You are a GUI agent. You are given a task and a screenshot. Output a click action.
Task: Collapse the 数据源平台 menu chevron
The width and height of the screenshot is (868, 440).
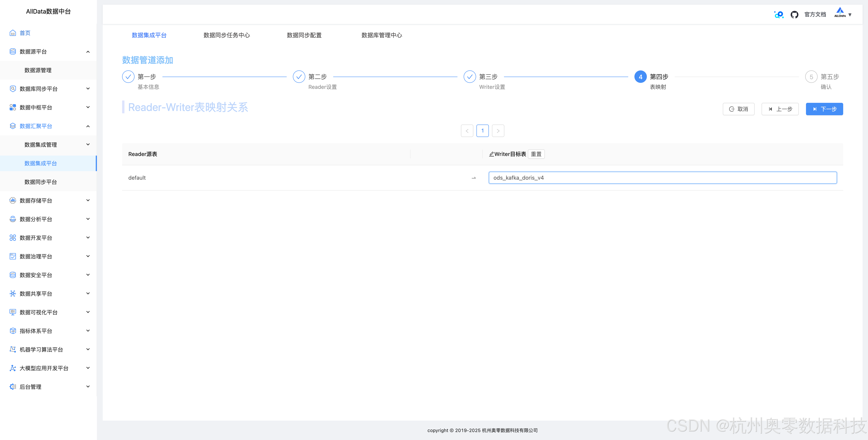coord(88,52)
